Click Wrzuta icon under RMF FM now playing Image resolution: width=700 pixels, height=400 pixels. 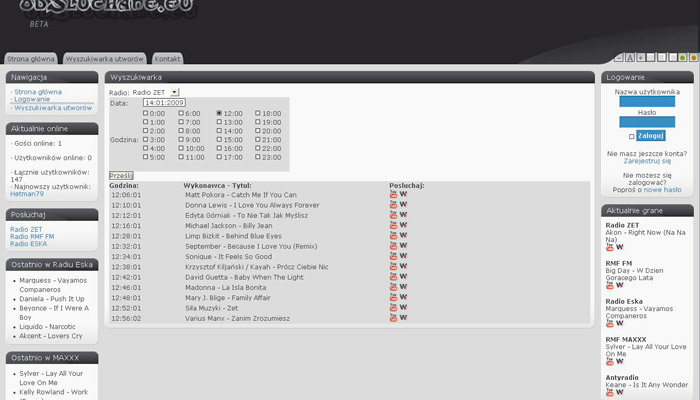(x=619, y=287)
